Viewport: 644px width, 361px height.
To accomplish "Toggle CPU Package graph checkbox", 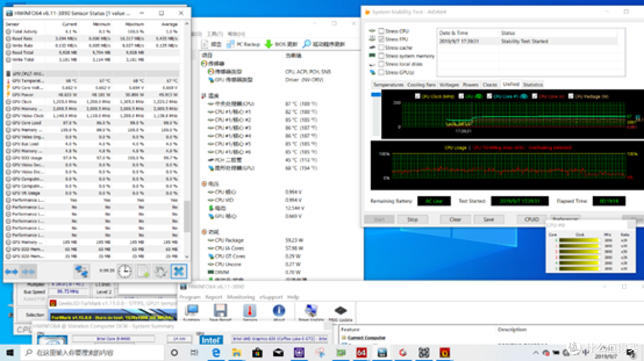I will point(571,97).
